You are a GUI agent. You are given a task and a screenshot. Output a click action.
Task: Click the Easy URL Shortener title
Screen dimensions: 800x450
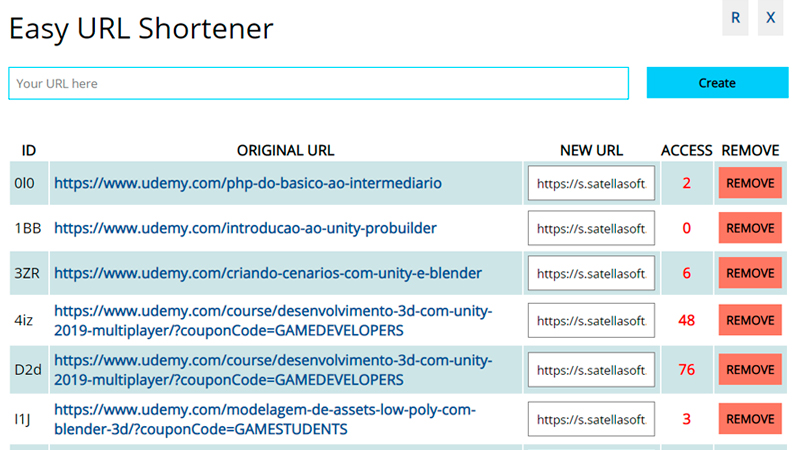click(x=141, y=29)
